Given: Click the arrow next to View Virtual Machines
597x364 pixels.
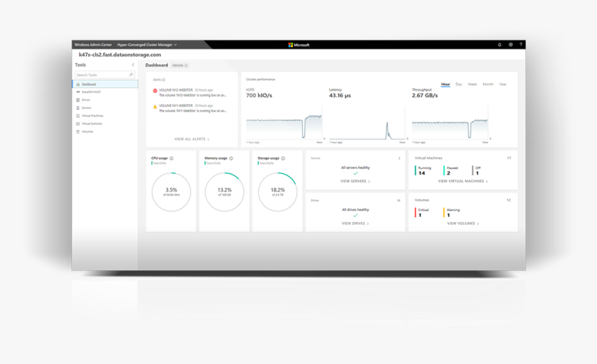Looking at the screenshot, I should (x=487, y=182).
